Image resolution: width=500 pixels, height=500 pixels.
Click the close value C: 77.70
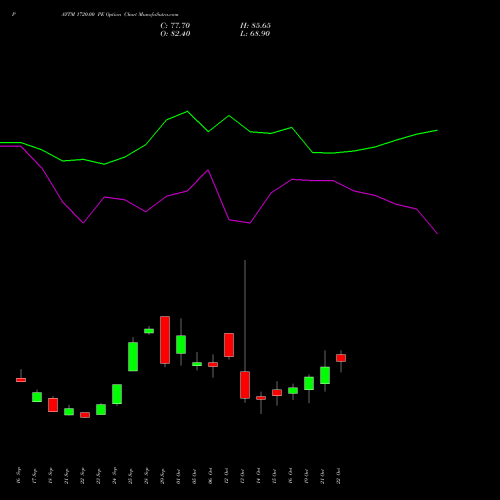click(175, 26)
